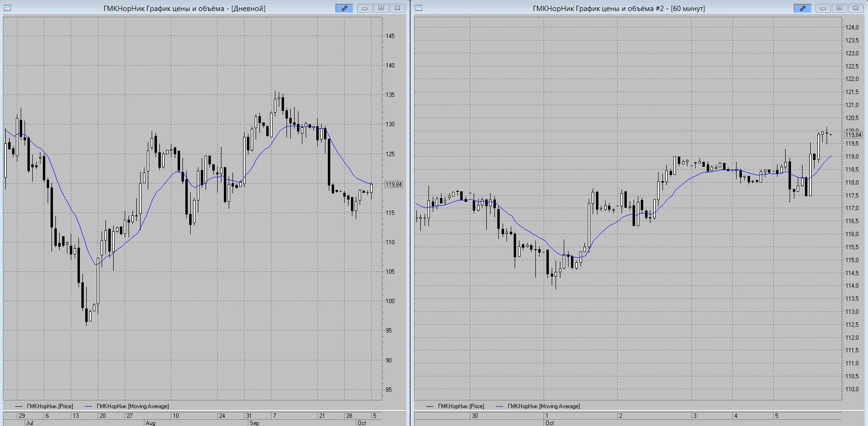Close the Дневной chart window

point(397,8)
